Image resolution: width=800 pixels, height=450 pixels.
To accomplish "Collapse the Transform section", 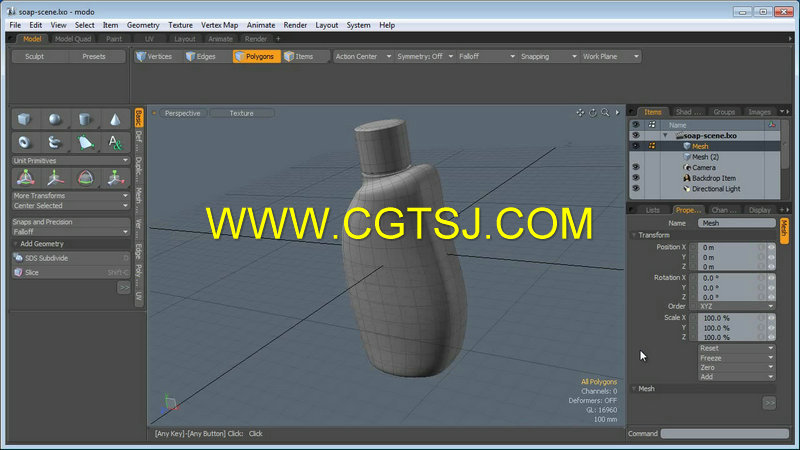I will 634,235.
